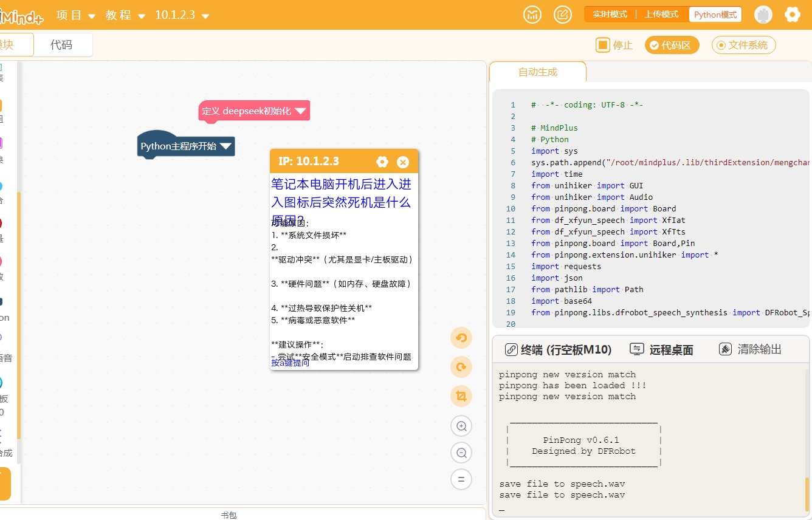Image resolution: width=812 pixels, height=520 pixels.
Task: Click the terminal link icon beside 终端
Action: tap(511, 349)
